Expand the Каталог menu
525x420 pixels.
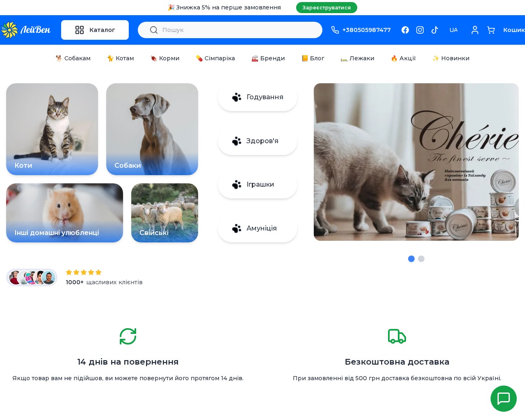coord(95,30)
